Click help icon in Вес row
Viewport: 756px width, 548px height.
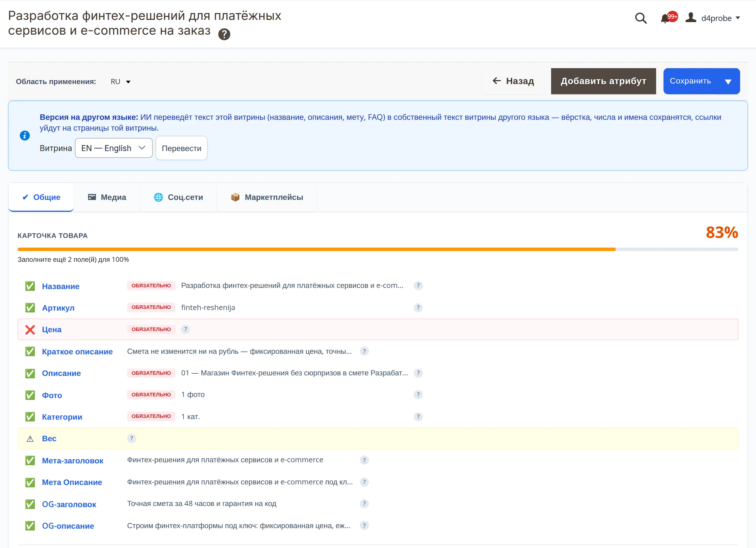pyautogui.click(x=131, y=438)
